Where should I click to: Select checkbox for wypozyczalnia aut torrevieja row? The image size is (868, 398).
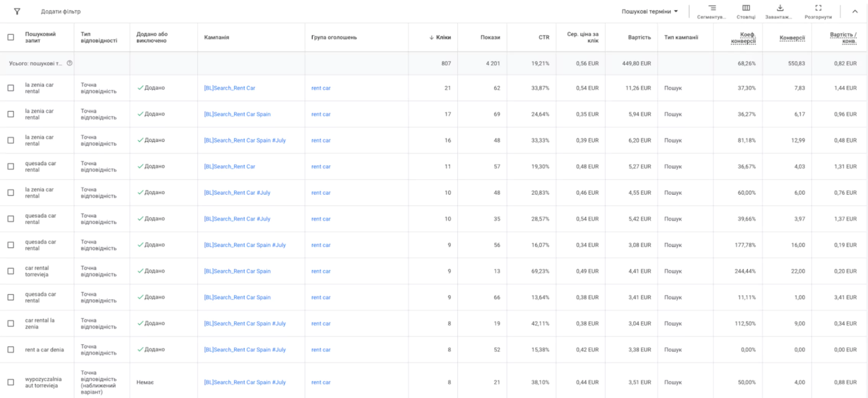pyautogui.click(x=11, y=382)
